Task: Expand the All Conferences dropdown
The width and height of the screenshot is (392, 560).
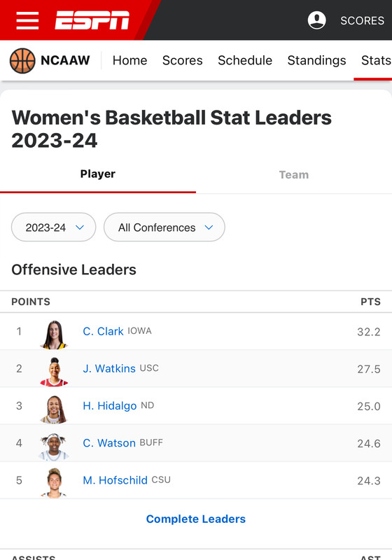Action: coord(164,227)
